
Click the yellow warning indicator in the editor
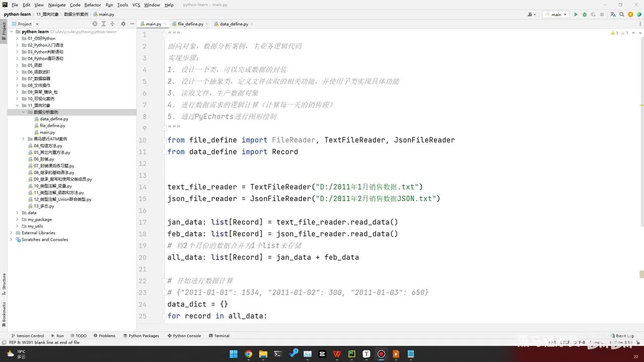tap(614, 33)
